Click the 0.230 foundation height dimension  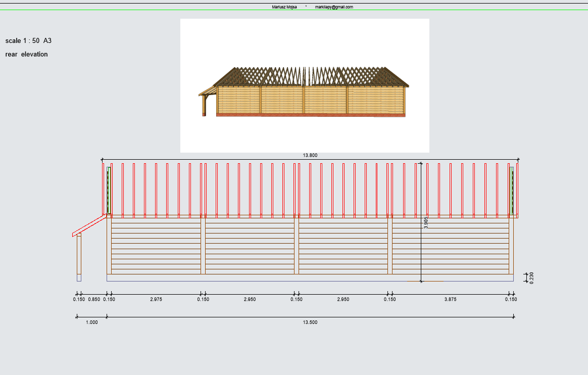coord(531,278)
